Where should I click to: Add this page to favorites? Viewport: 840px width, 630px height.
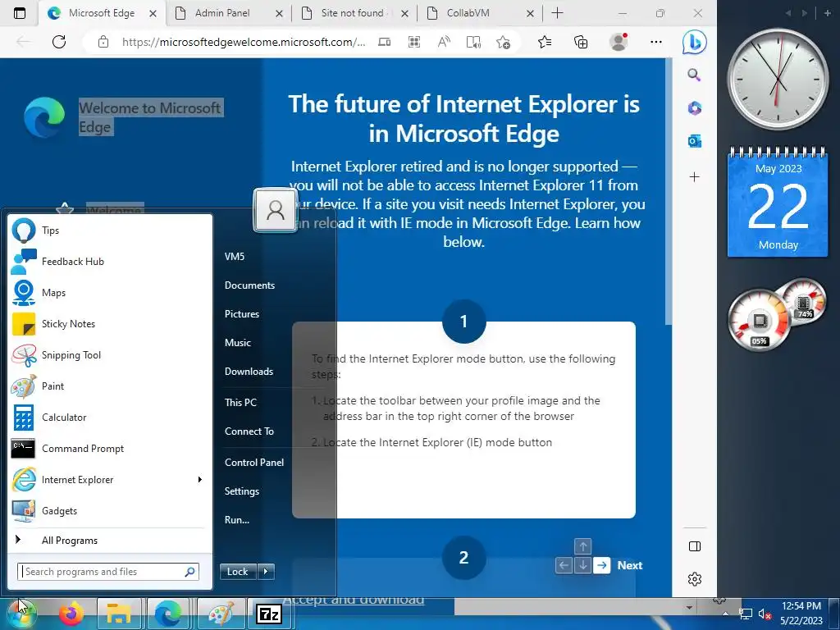[503, 42]
